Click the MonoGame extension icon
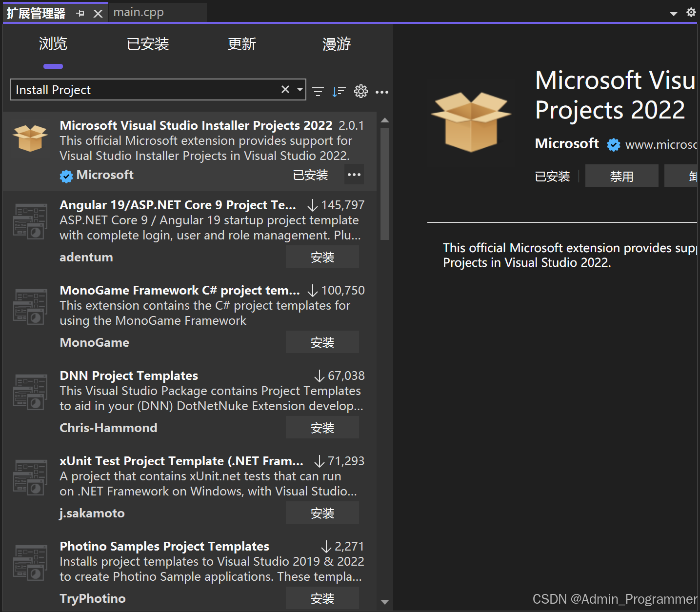Viewport: 700px width, 612px height. pyautogui.click(x=30, y=307)
